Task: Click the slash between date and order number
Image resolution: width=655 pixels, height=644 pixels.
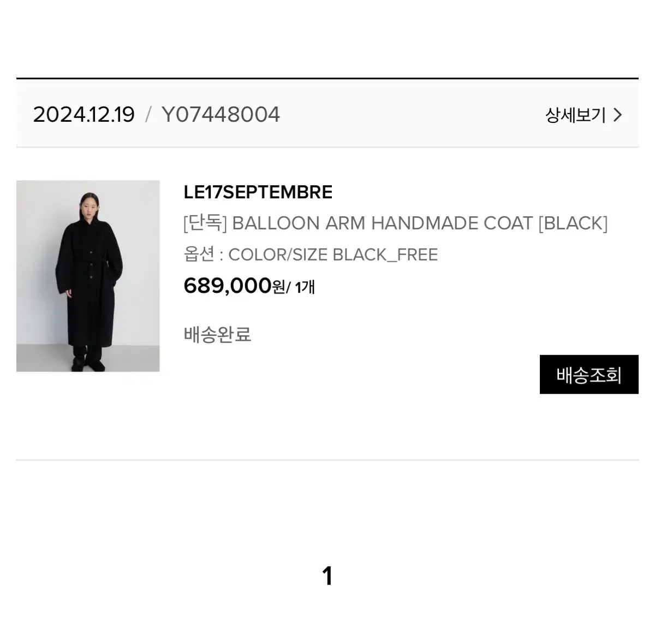Action: pyautogui.click(x=148, y=115)
